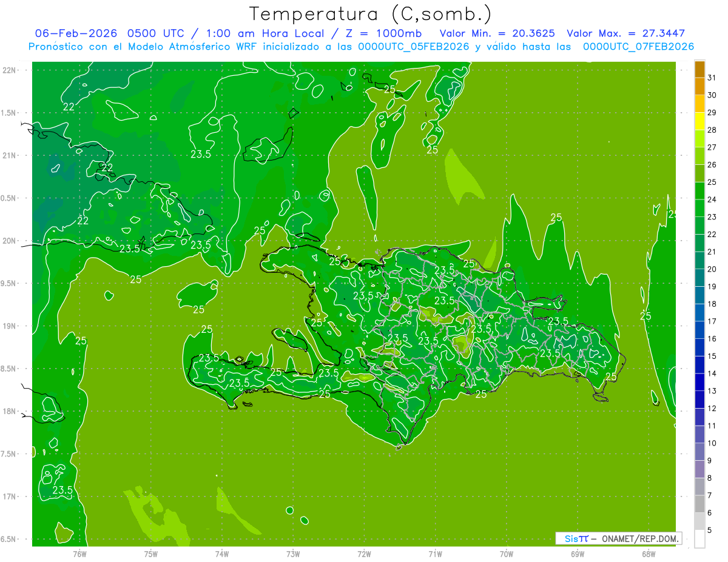
Task: Select the '0000UTC_05FEB2026' initialization time
Action: point(414,47)
